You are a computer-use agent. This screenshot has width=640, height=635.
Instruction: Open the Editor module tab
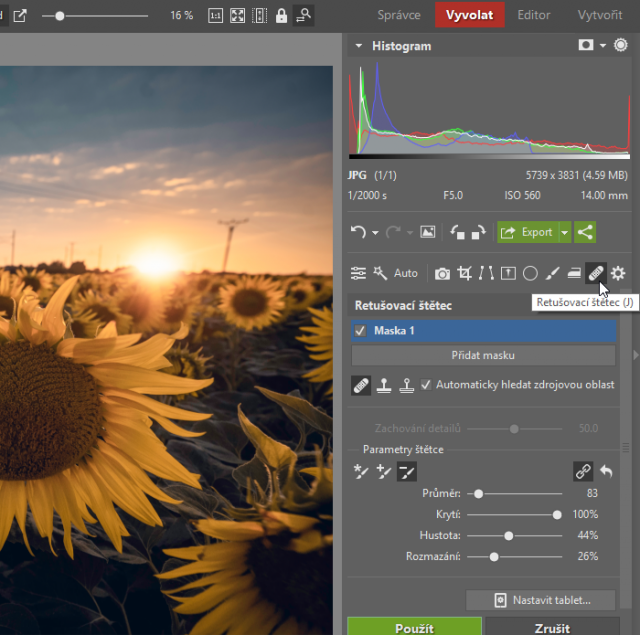[533, 15]
